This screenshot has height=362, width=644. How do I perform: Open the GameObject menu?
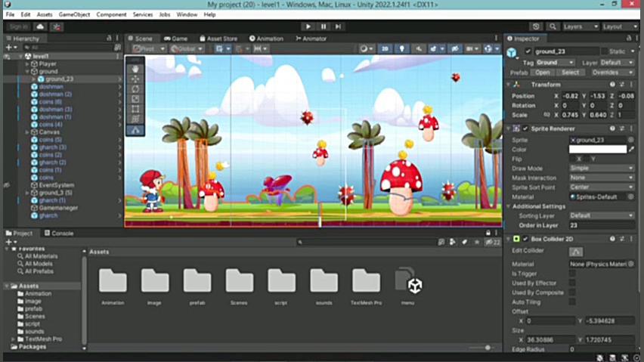coord(74,14)
